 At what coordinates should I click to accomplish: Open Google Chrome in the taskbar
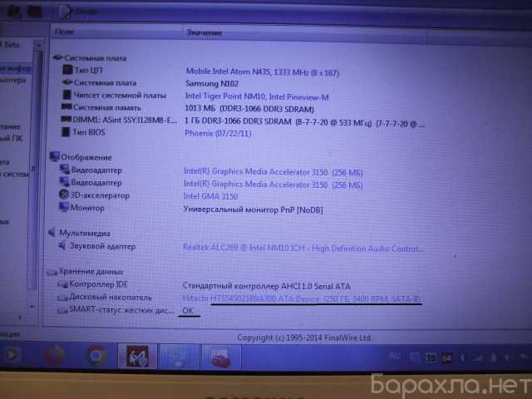(96, 356)
